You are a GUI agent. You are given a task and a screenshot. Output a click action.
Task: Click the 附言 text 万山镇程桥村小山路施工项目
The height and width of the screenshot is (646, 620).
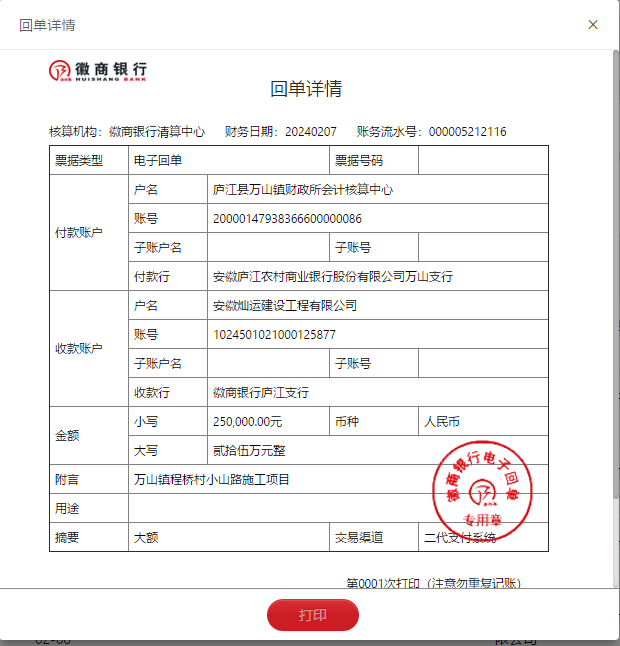212,479
